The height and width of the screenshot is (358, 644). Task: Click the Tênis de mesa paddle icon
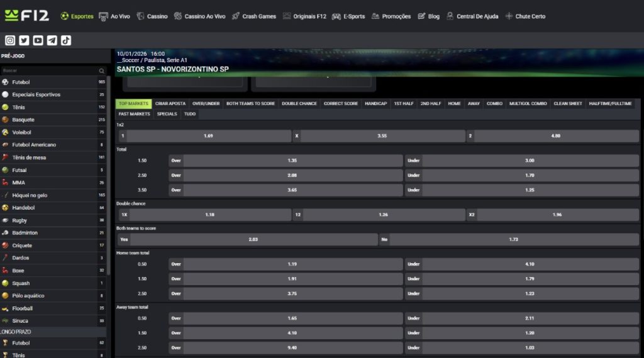[x=5, y=158]
